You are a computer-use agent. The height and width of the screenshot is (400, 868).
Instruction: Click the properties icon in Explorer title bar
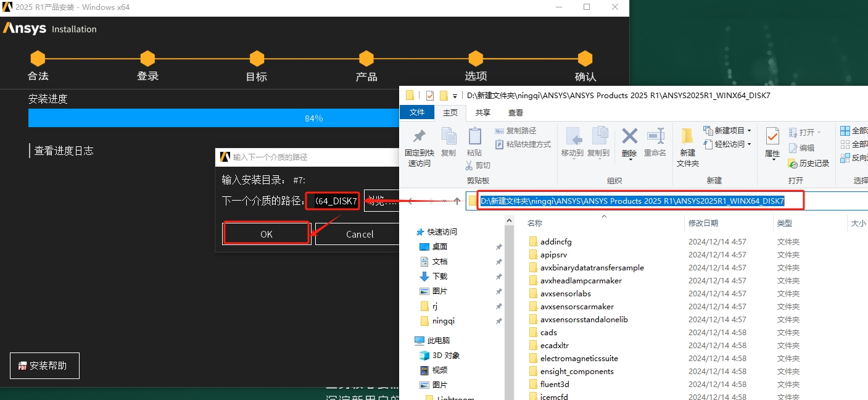(x=430, y=96)
